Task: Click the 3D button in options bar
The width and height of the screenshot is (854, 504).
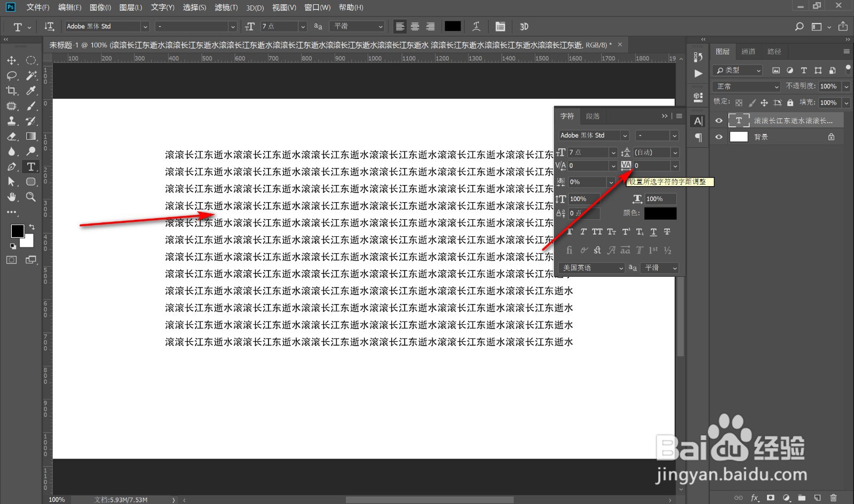Action: coord(524,26)
